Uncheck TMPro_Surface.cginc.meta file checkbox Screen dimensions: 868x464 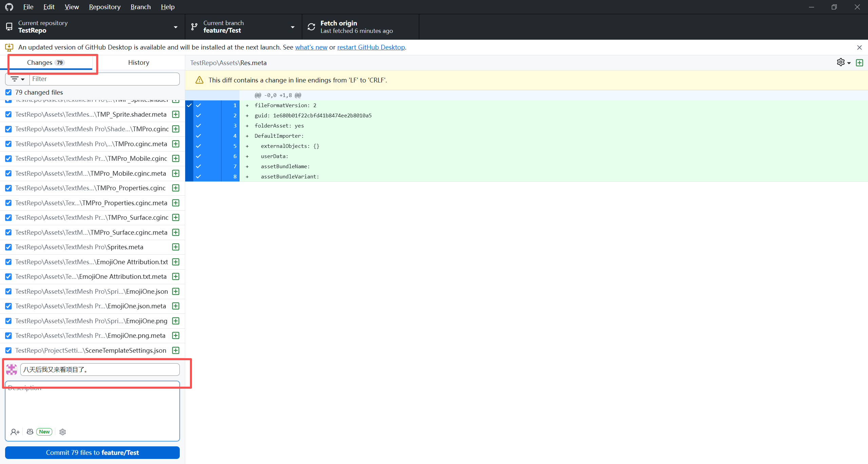[8, 232]
